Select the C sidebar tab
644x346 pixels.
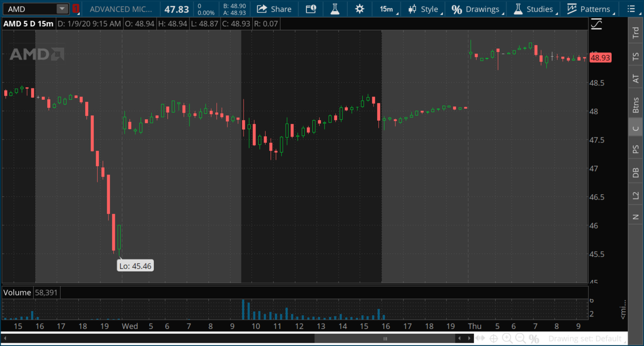click(x=636, y=128)
